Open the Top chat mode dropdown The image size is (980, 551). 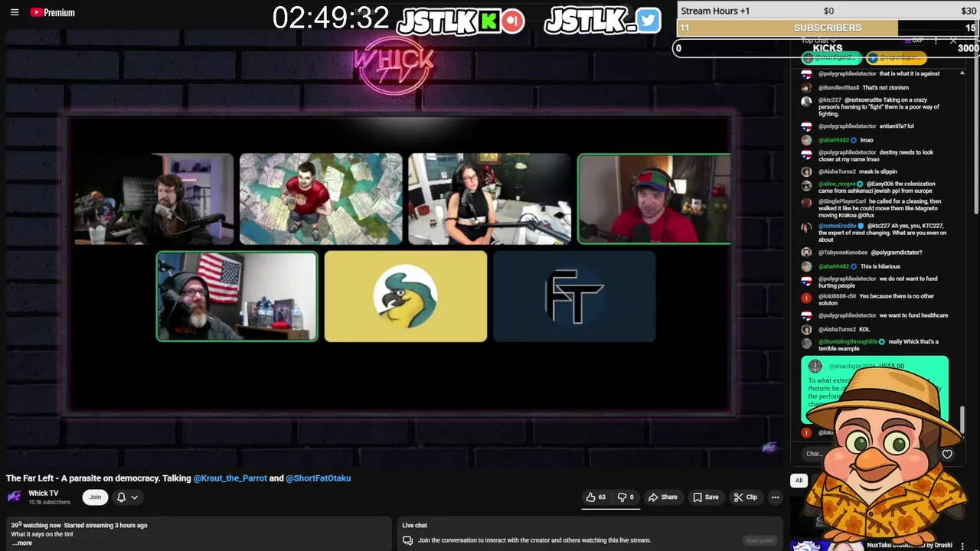tap(818, 40)
